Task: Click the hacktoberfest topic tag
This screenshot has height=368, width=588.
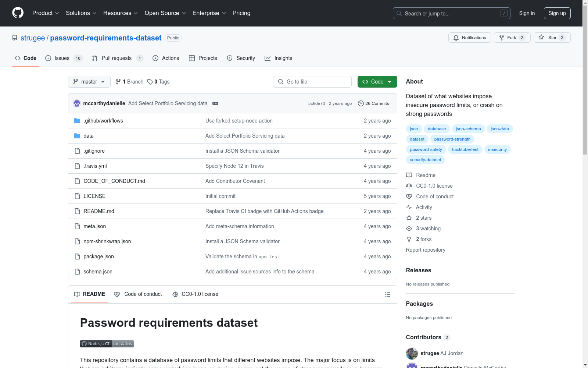Action: coord(465,149)
